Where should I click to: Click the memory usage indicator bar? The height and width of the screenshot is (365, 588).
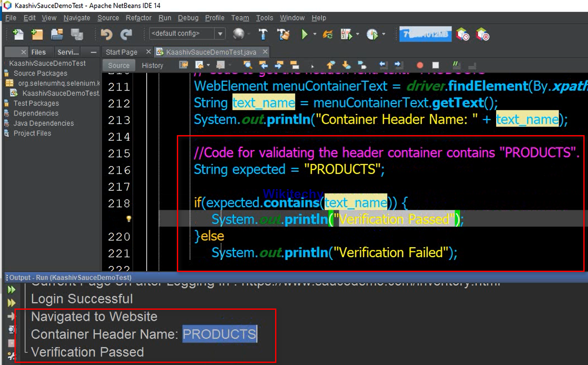click(425, 34)
